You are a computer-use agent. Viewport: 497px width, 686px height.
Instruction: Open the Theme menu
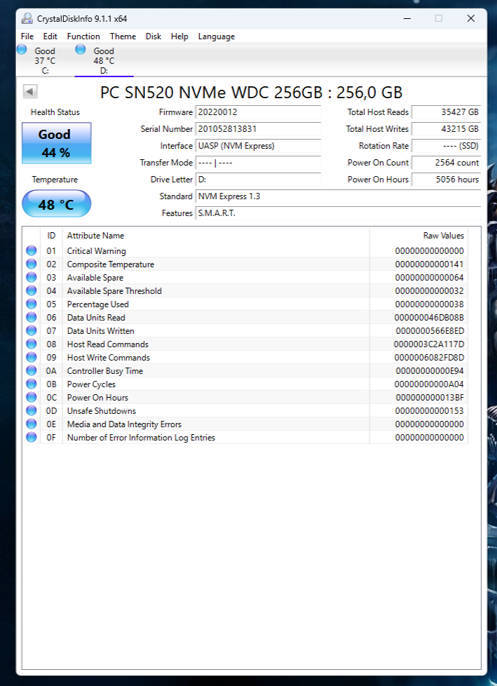[122, 36]
